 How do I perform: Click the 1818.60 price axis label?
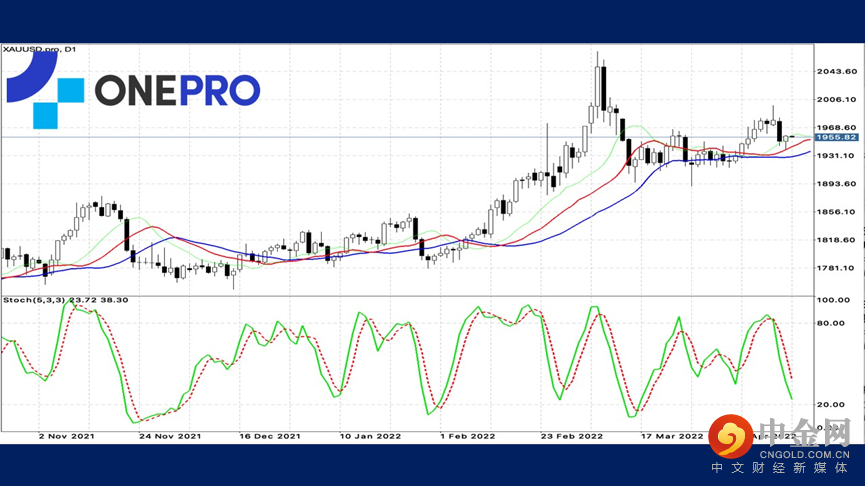coord(837,240)
